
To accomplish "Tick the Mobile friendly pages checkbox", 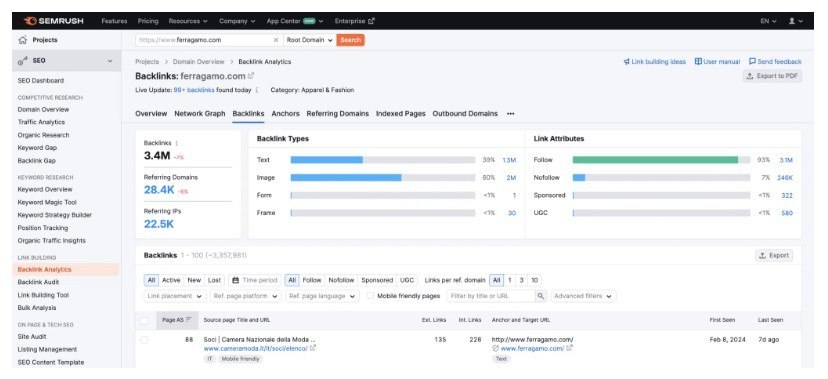I will (371, 296).
